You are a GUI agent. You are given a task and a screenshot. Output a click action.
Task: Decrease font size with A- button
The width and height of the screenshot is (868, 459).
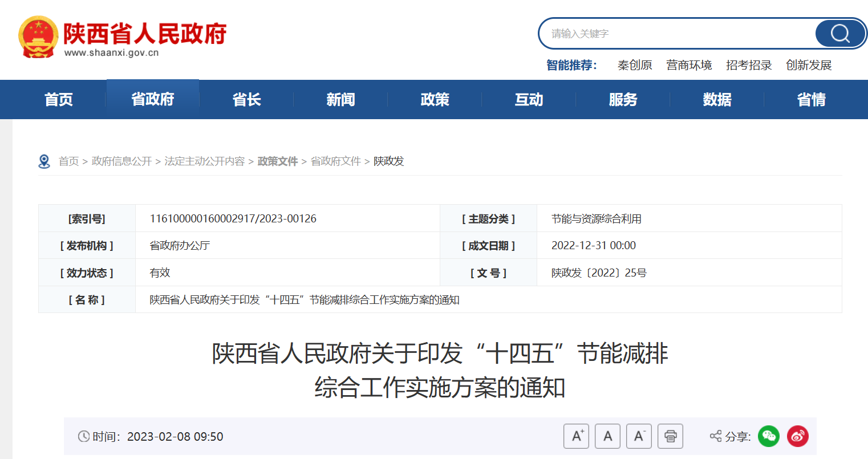(639, 436)
